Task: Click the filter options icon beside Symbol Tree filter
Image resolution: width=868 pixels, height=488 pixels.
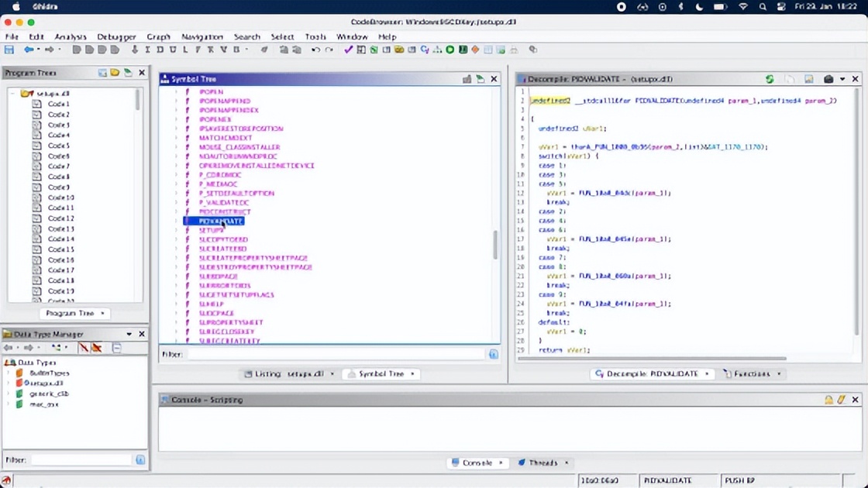Action: tap(493, 354)
